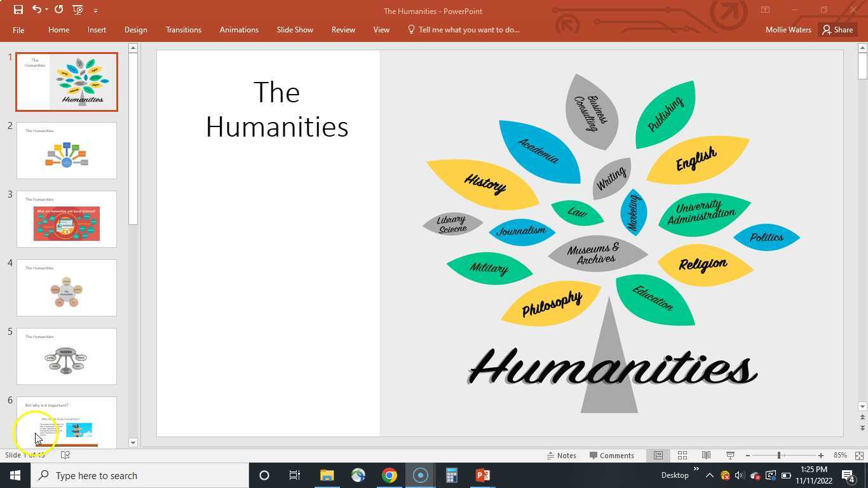The height and width of the screenshot is (488, 868).
Task: Switch to Normal view button
Action: click(x=658, y=456)
